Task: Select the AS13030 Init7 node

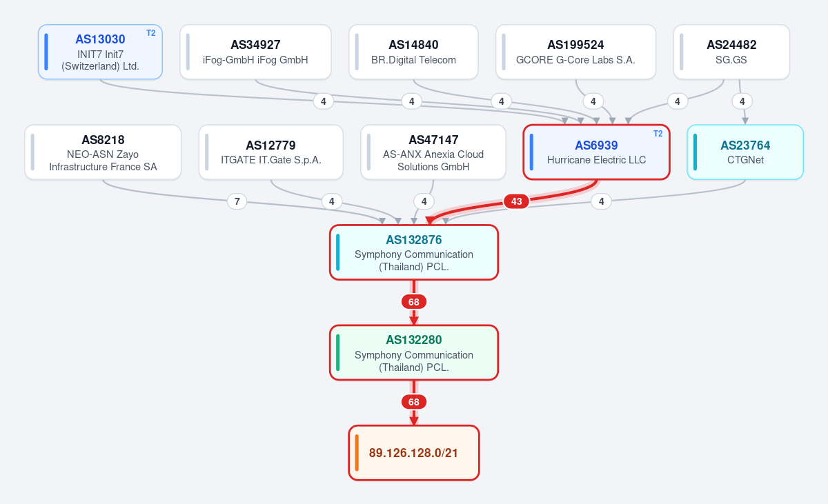Action: coord(100,52)
